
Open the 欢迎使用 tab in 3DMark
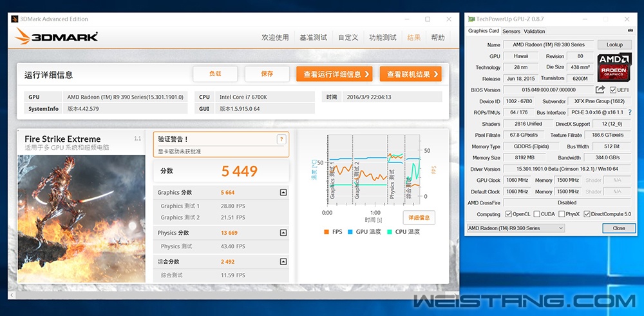pyautogui.click(x=275, y=37)
